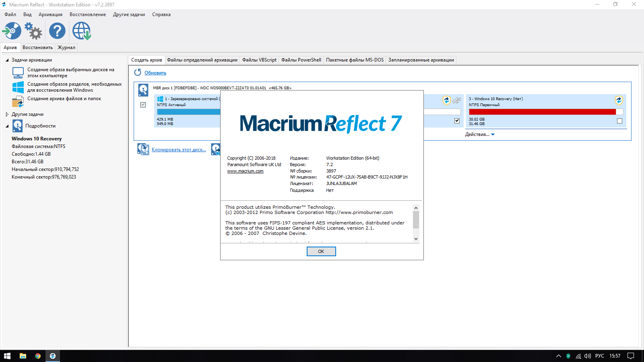Open Chrome from the taskbar

pyautogui.click(x=38, y=356)
